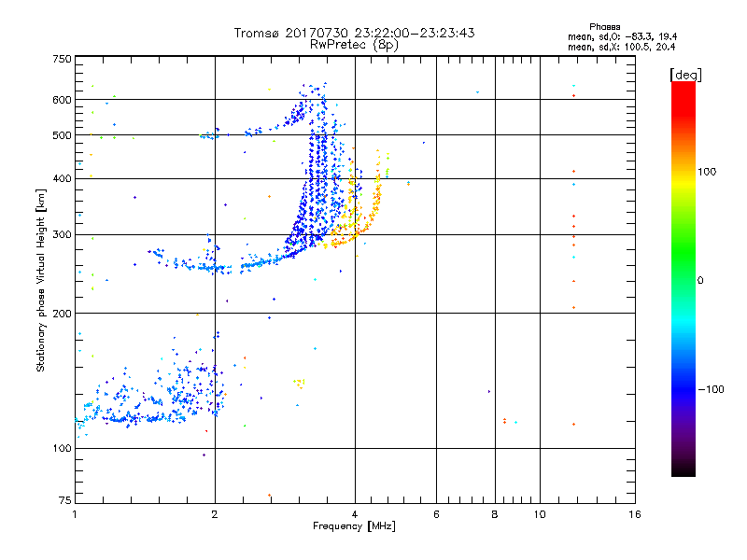
Task: Click the black bottom of the phase colorbar
Action: 684,470
